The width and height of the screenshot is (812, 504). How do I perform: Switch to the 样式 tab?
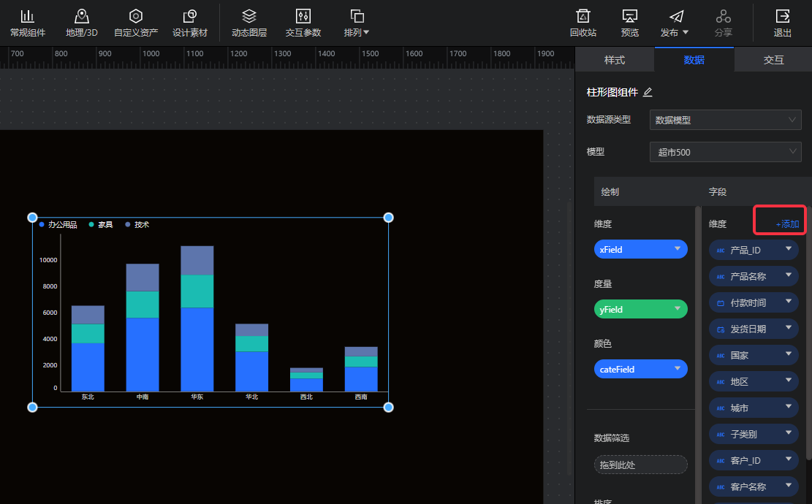coord(614,60)
